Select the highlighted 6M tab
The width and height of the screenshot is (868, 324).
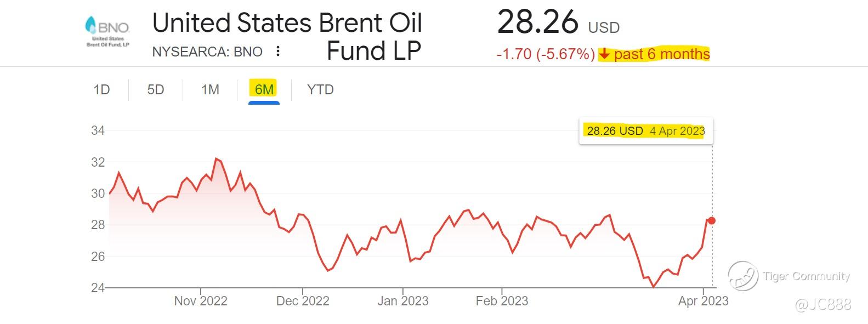click(x=264, y=89)
